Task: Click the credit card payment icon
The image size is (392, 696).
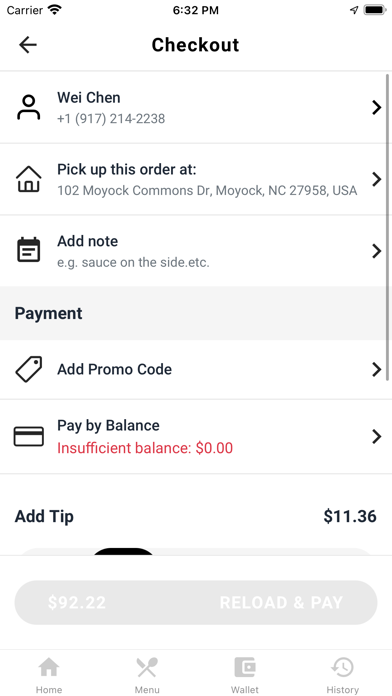Action: click(x=28, y=436)
